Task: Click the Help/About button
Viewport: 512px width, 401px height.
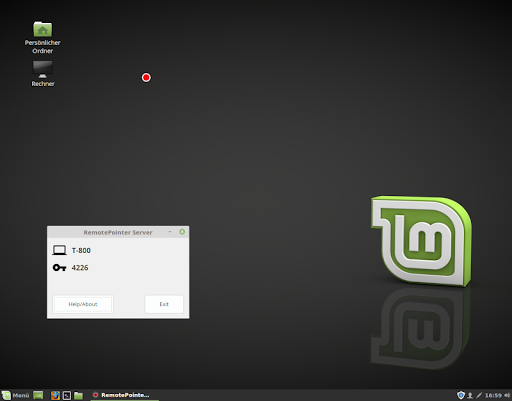Action: (x=83, y=304)
